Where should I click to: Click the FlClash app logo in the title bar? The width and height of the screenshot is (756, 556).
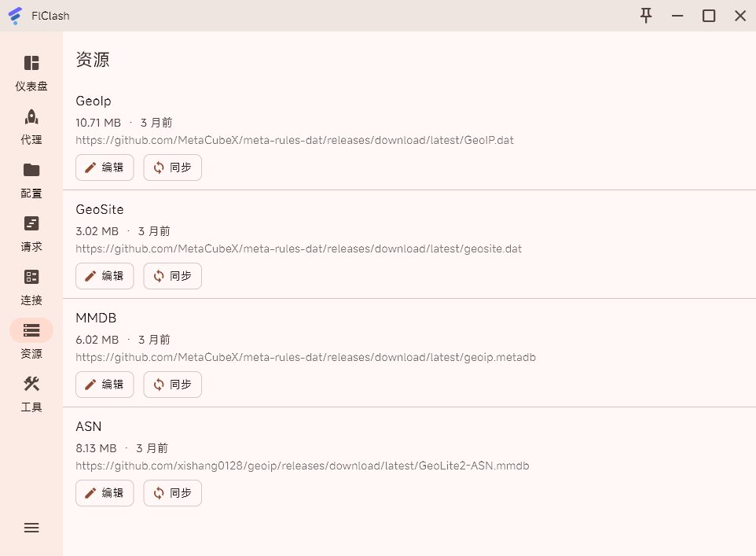coord(15,16)
